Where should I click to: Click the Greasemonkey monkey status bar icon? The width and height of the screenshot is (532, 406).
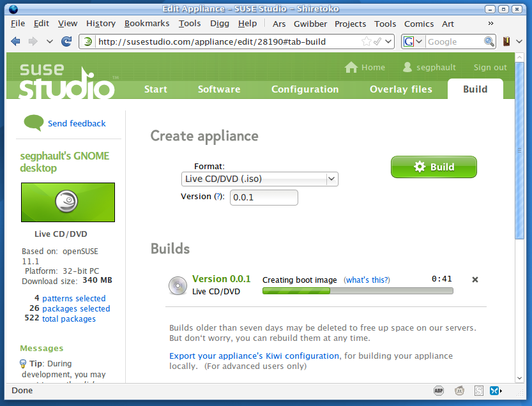(x=459, y=391)
